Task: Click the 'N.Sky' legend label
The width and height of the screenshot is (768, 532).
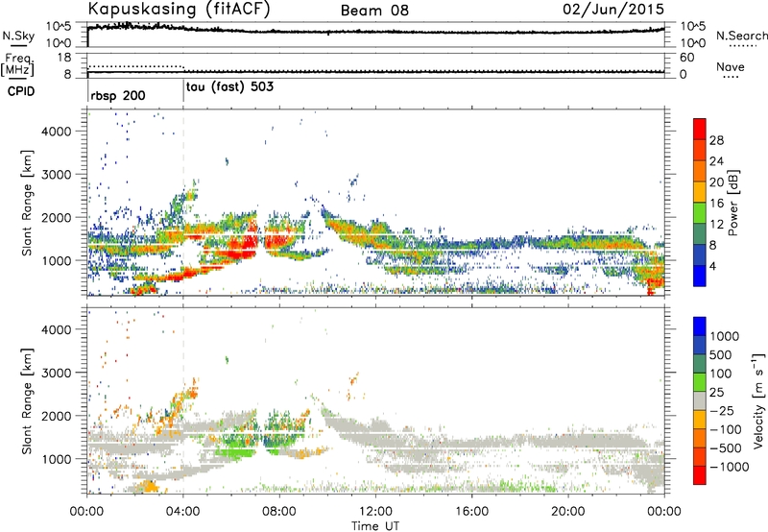Action: click(x=18, y=36)
